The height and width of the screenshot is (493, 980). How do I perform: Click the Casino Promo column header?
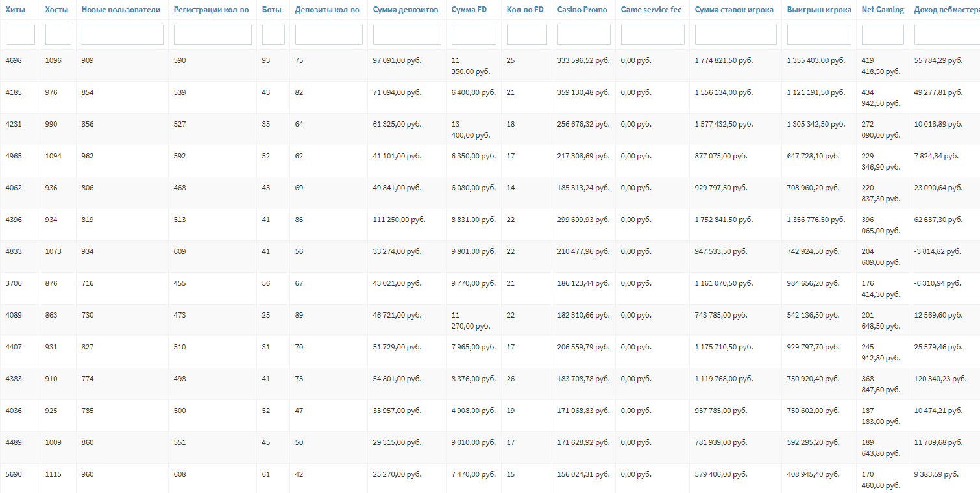(x=582, y=10)
